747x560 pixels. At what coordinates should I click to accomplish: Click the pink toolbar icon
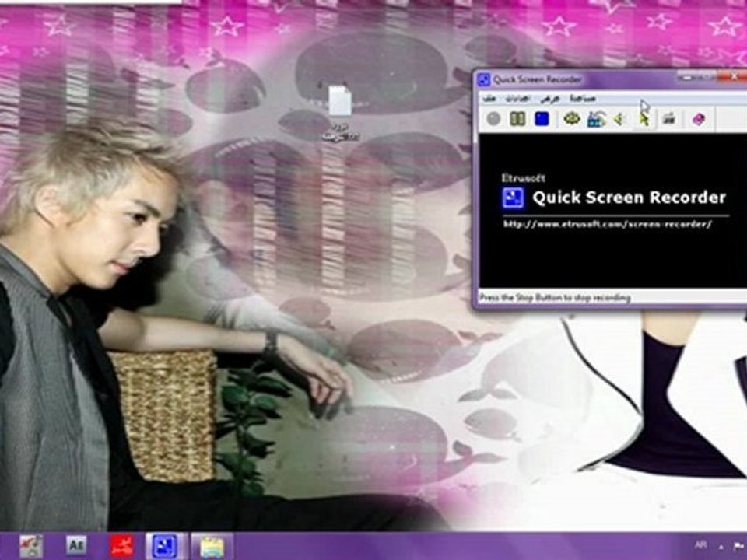(x=698, y=118)
